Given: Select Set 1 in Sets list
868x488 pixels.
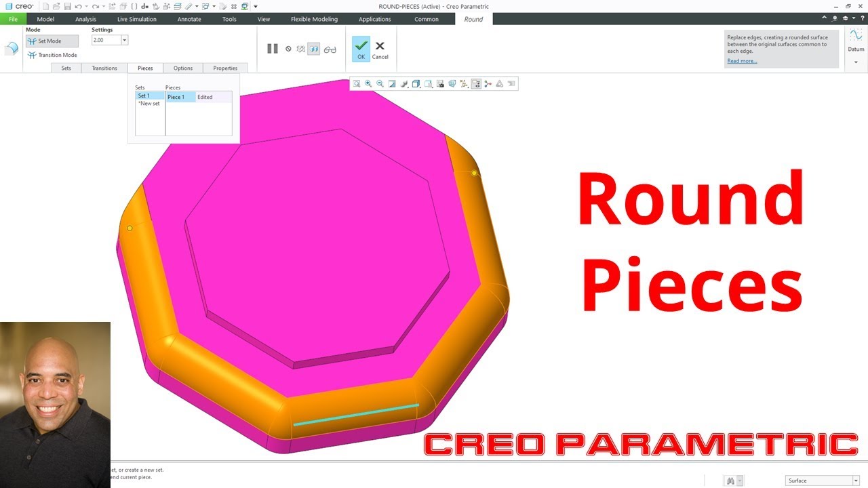Looking at the screenshot, I should click(150, 96).
